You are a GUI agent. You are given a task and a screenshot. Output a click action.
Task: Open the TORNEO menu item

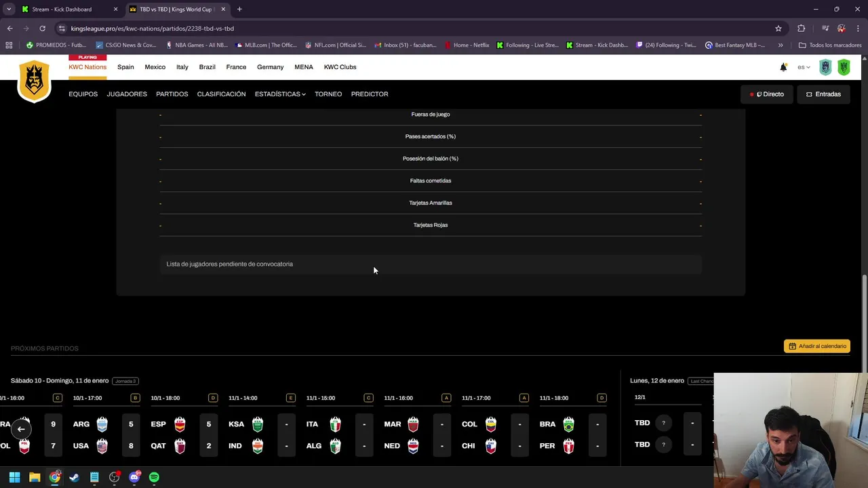pos(328,94)
